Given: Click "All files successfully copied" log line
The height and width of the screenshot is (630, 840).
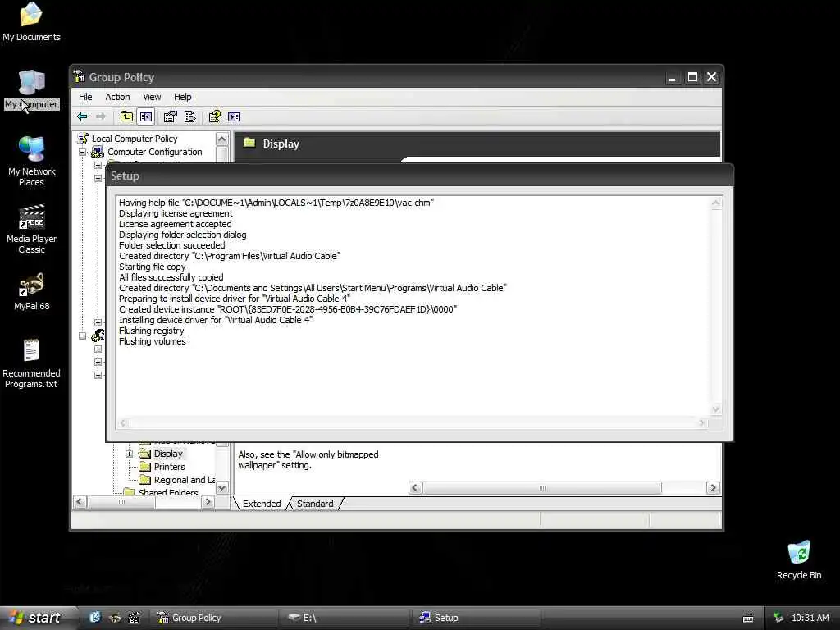Looking at the screenshot, I should click(171, 277).
